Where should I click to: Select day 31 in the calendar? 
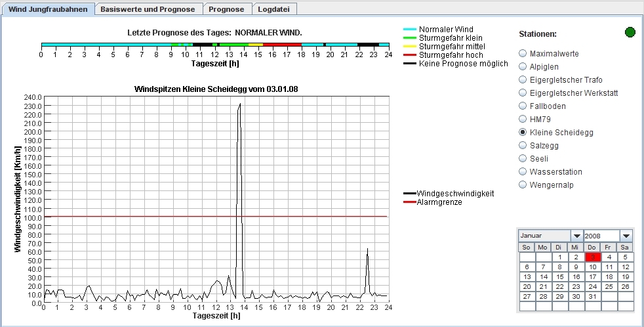(592, 297)
